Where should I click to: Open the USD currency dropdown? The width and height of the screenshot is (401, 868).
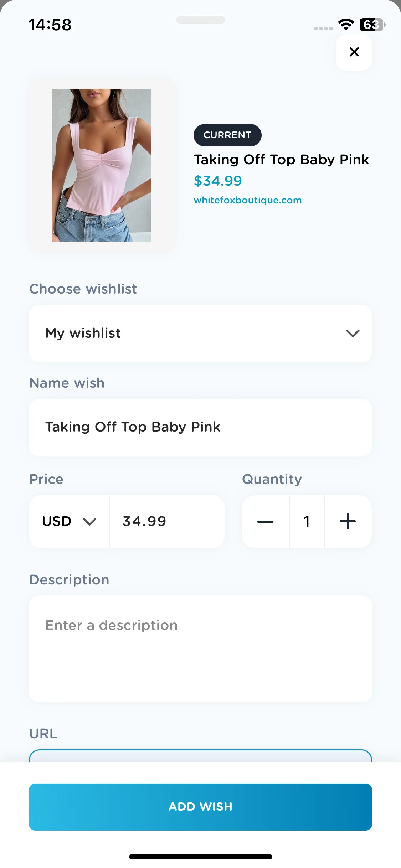[69, 521]
